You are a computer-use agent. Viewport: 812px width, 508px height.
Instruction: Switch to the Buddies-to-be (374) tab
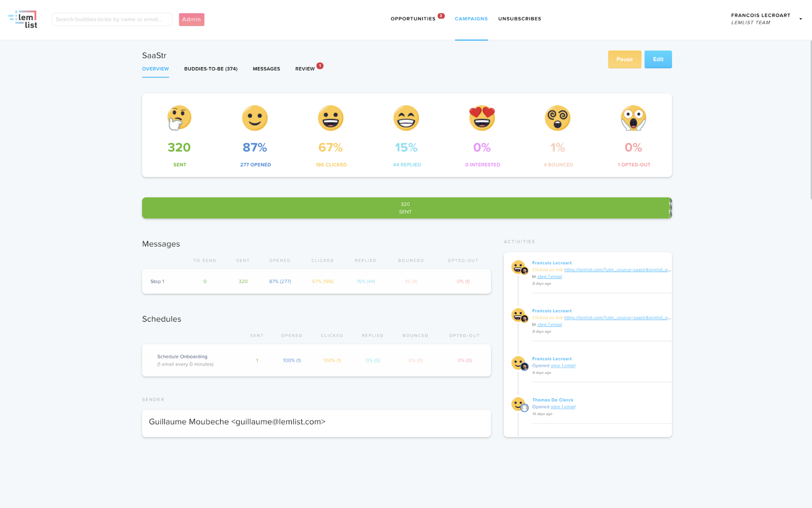(211, 69)
